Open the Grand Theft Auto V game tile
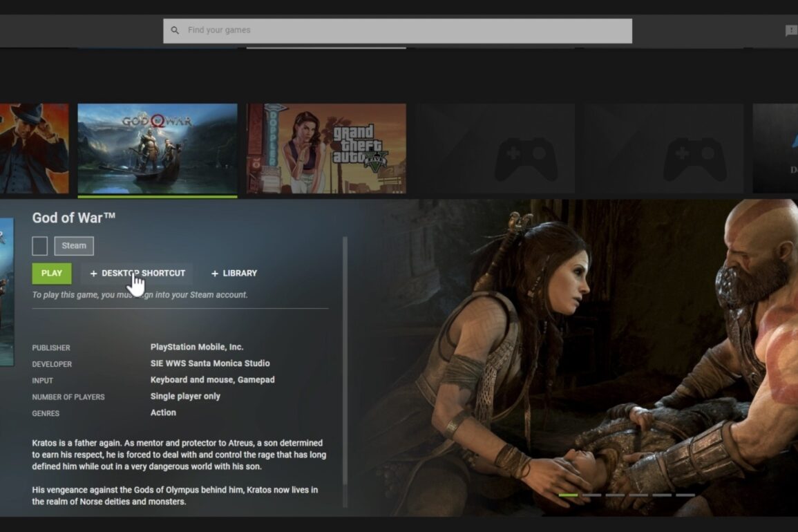 [326, 149]
